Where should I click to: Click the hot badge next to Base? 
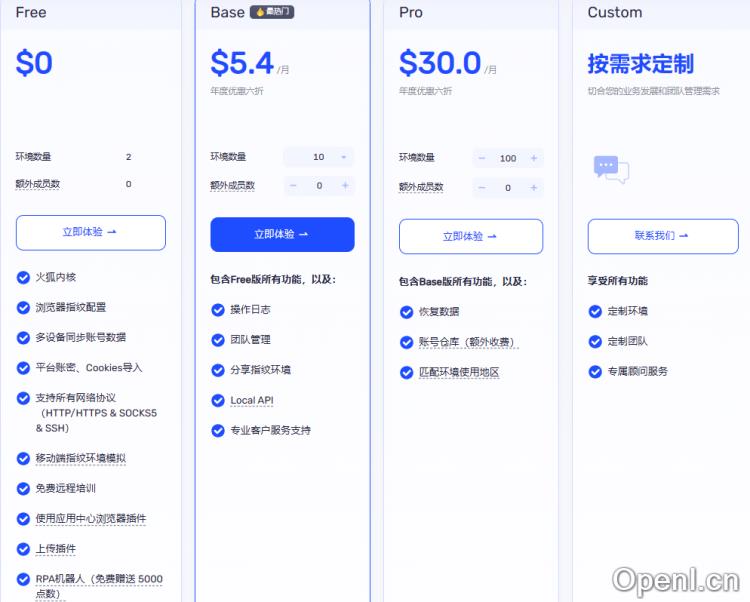[x=271, y=12]
